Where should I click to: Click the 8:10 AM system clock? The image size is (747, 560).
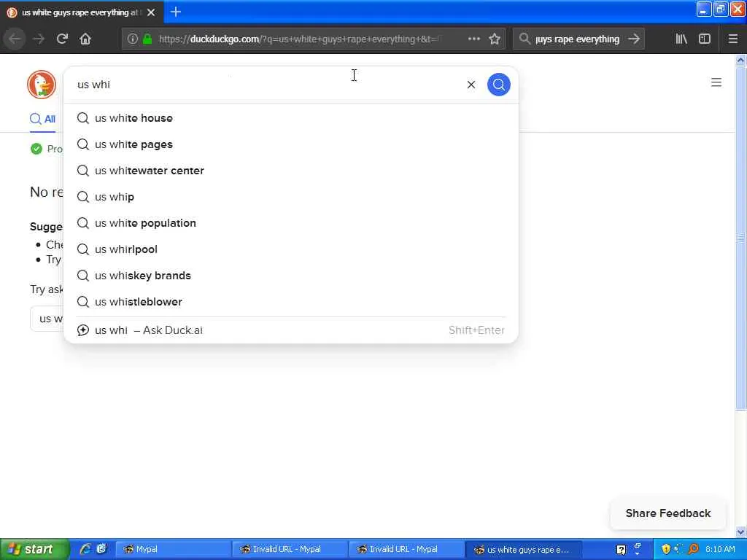click(720, 549)
